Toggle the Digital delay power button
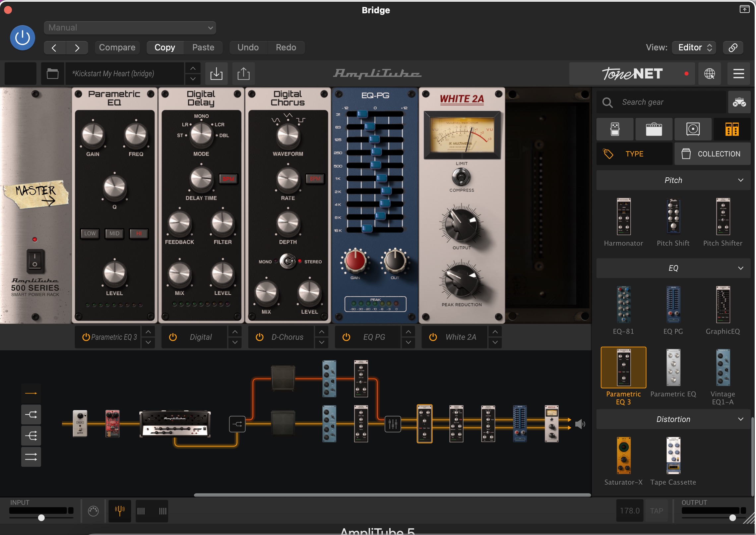The height and width of the screenshot is (535, 756). coord(173,337)
